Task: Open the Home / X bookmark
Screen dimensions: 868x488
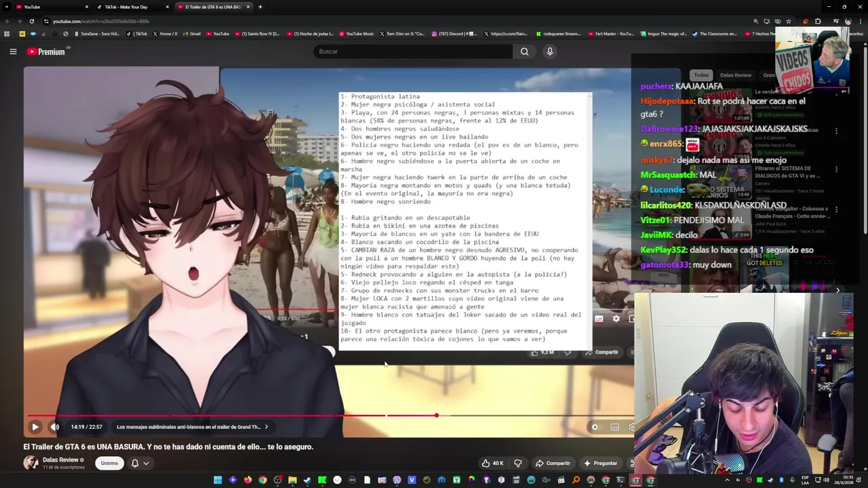Action: click(165, 33)
